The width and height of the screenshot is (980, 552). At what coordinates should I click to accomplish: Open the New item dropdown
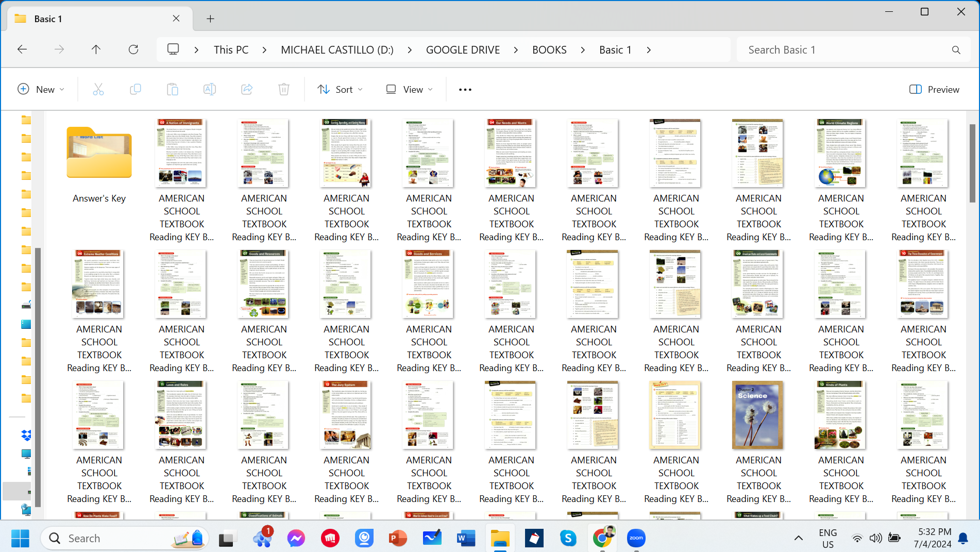pyautogui.click(x=41, y=89)
